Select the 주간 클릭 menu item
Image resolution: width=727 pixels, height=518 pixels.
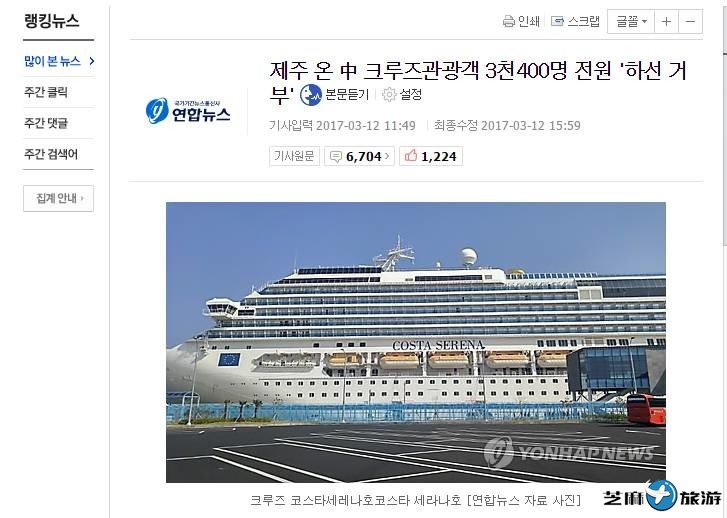pyautogui.click(x=45, y=92)
